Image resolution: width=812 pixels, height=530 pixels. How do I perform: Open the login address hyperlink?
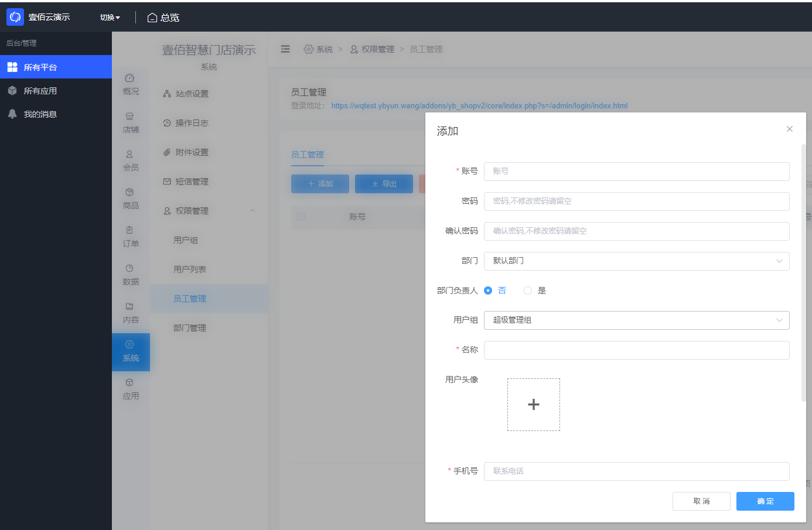click(479, 106)
